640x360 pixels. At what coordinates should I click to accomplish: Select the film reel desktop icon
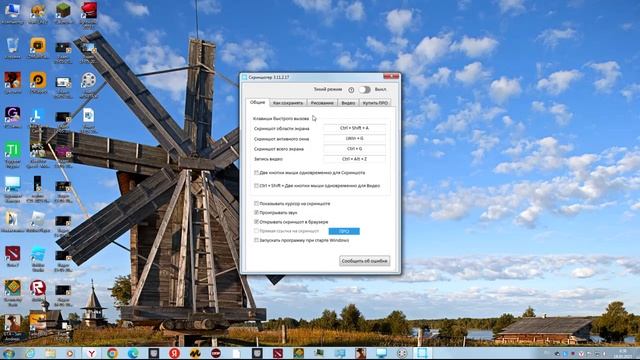[89, 84]
